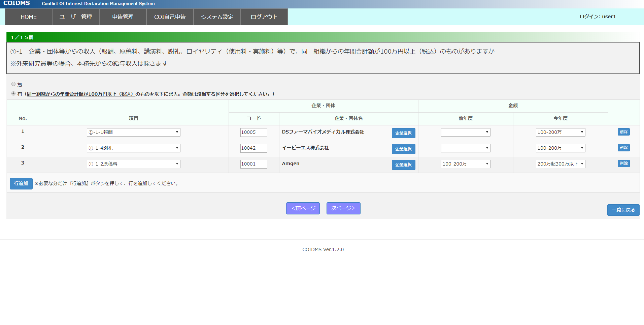Click 企業選択 button for Amgen
This screenshot has width=644, height=325.
click(403, 165)
